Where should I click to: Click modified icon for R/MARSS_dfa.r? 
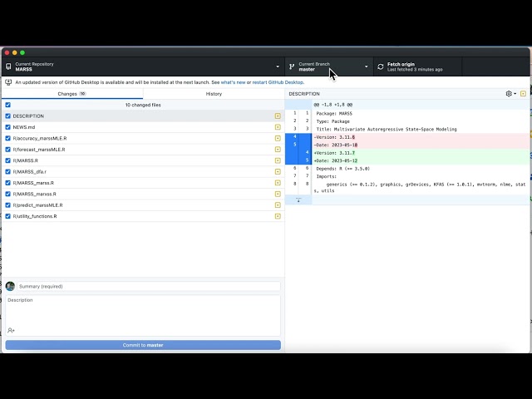[278, 172]
